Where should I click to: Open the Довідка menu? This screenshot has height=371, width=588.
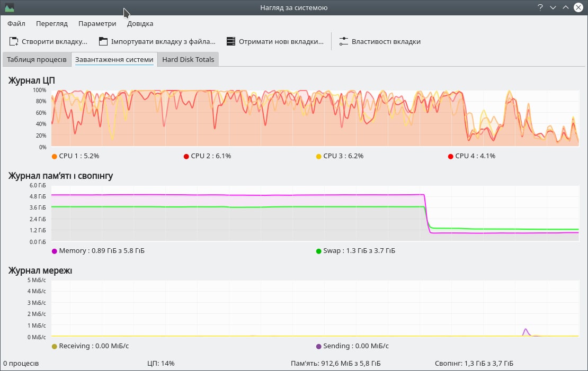click(x=140, y=24)
